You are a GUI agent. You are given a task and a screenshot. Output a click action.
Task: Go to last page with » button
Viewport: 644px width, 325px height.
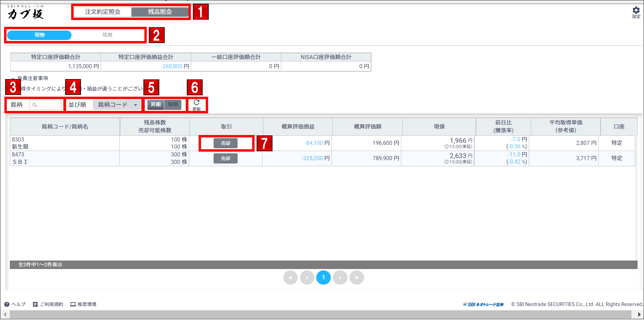coord(357,278)
